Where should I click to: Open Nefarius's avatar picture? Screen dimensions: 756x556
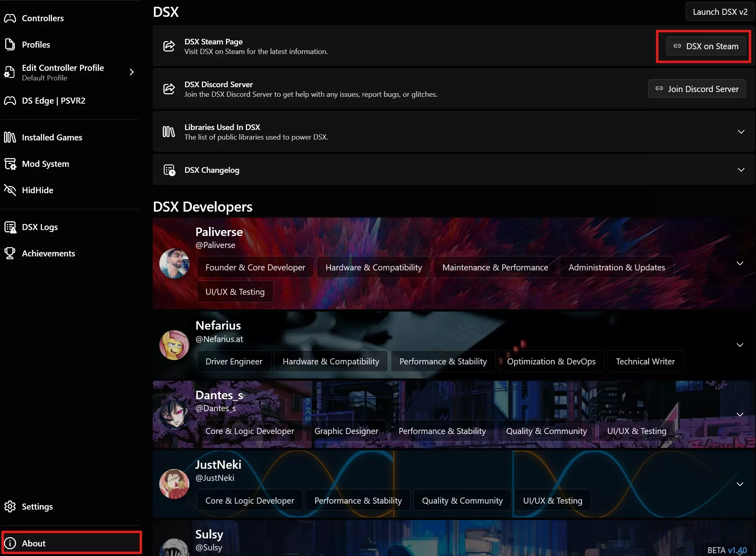[x=174, y=345]
